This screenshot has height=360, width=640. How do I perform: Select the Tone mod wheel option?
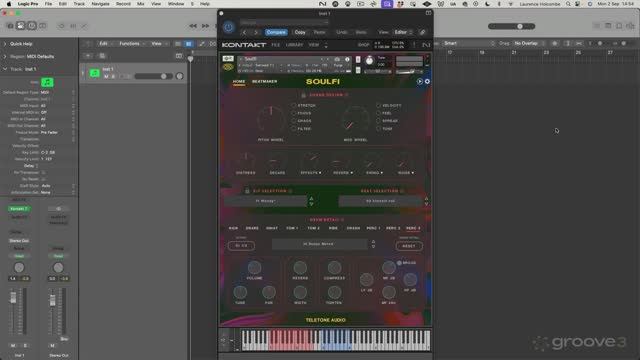pyautogui.click(x=378, y=129)
